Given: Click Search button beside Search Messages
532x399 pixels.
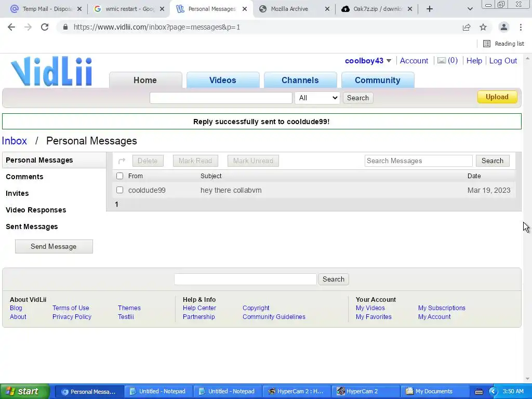Looking at the screenshot, I should coord(493,161).
